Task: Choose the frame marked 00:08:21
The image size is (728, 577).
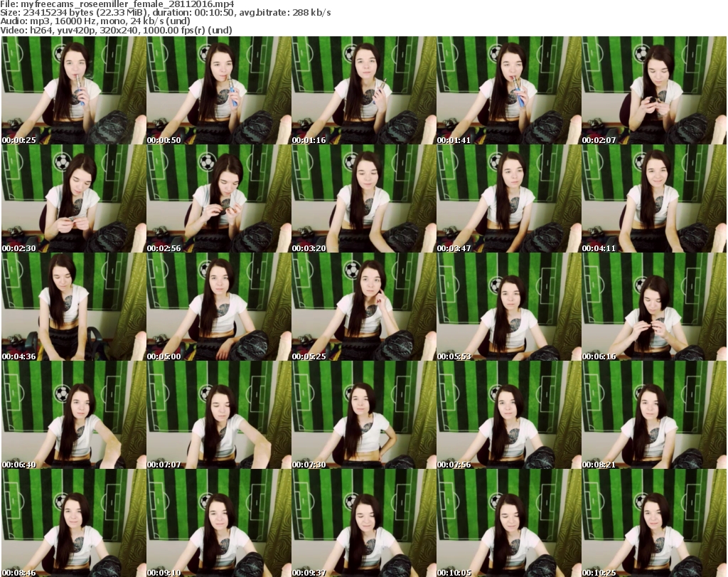Action: point(654,415)
